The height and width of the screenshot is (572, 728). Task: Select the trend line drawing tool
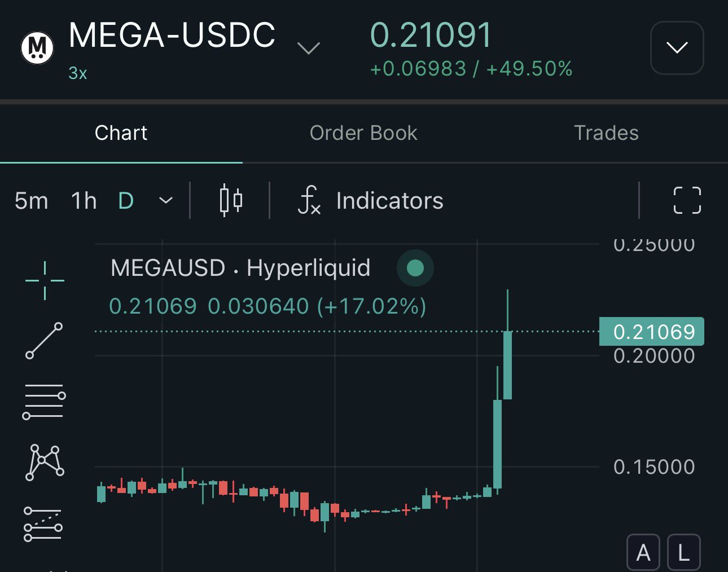tap(44, 341)
